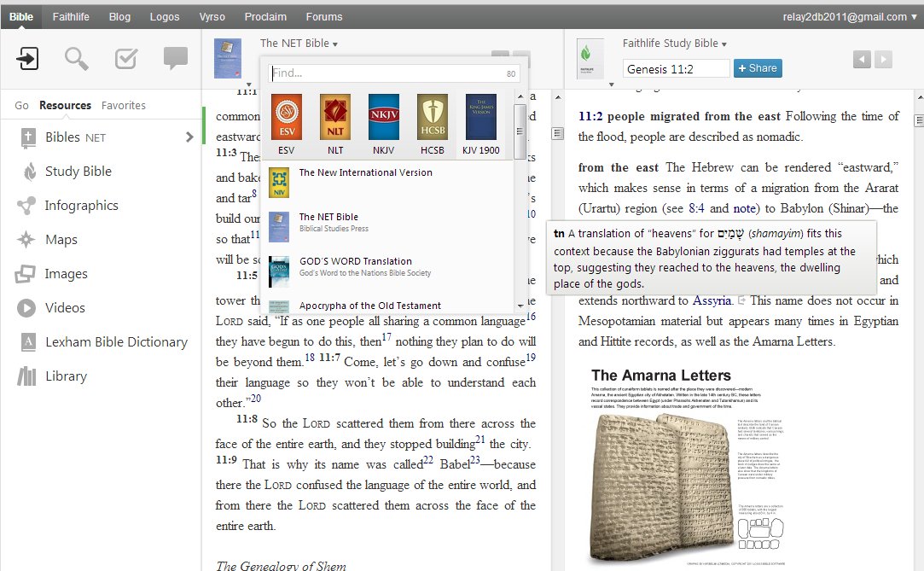Click the Genesis 11:2 reference field

coord(677,69)
